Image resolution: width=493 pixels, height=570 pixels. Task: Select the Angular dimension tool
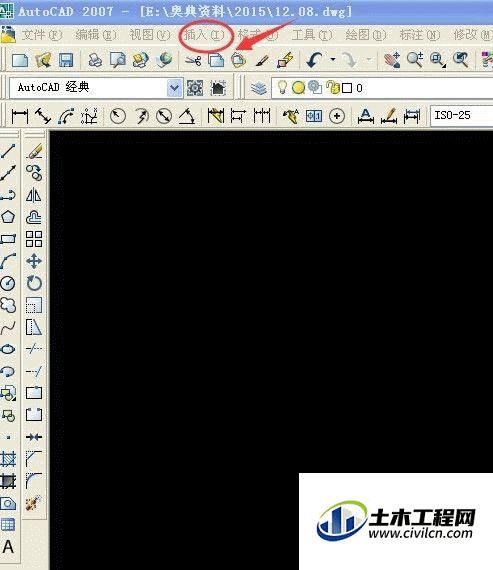pos(187,116)
